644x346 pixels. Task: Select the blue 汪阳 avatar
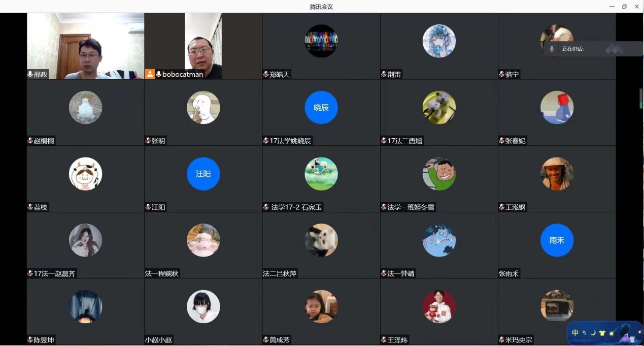[x=203, y=174]
